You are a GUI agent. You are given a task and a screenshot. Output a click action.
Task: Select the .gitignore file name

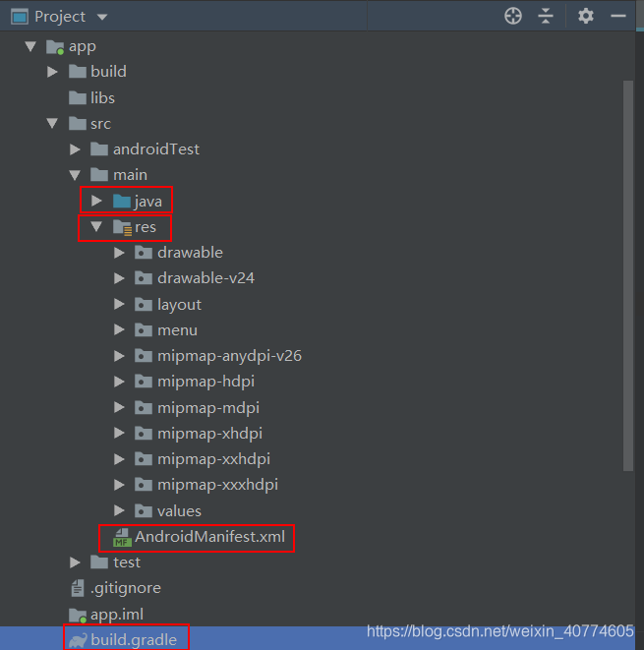(126, 589)
